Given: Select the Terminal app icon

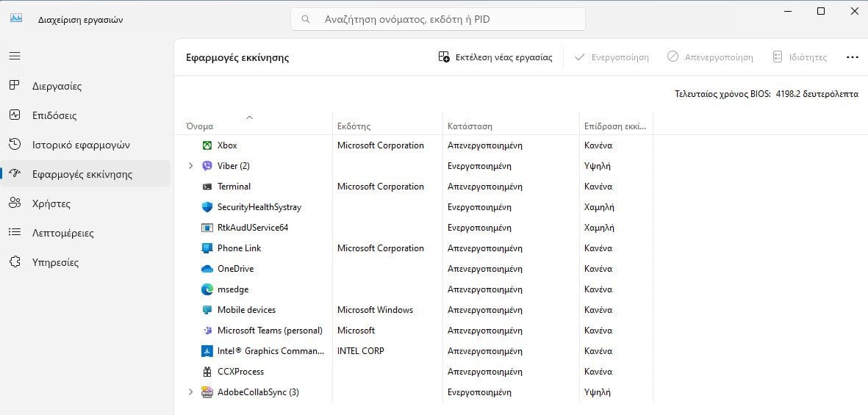Looking at the screenshot, I should (x=207, y=187).
